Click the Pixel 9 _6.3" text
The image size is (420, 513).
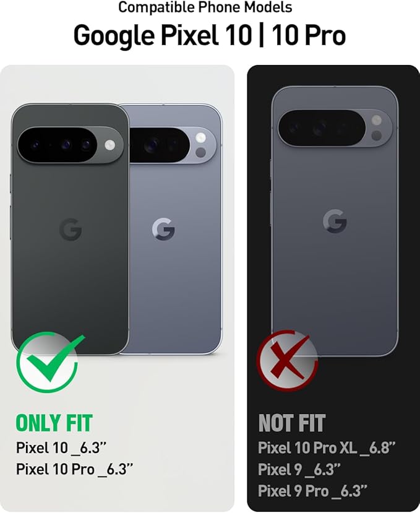point(299,469)
